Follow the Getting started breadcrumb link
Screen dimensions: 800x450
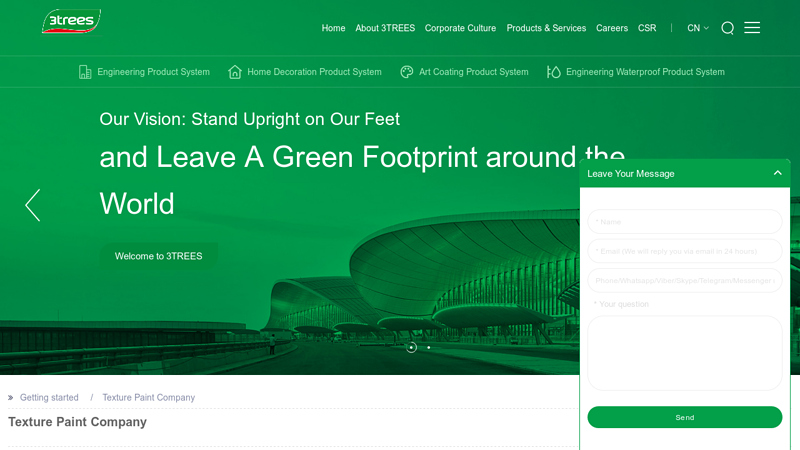pyautogui.click(x=49, y=397)
